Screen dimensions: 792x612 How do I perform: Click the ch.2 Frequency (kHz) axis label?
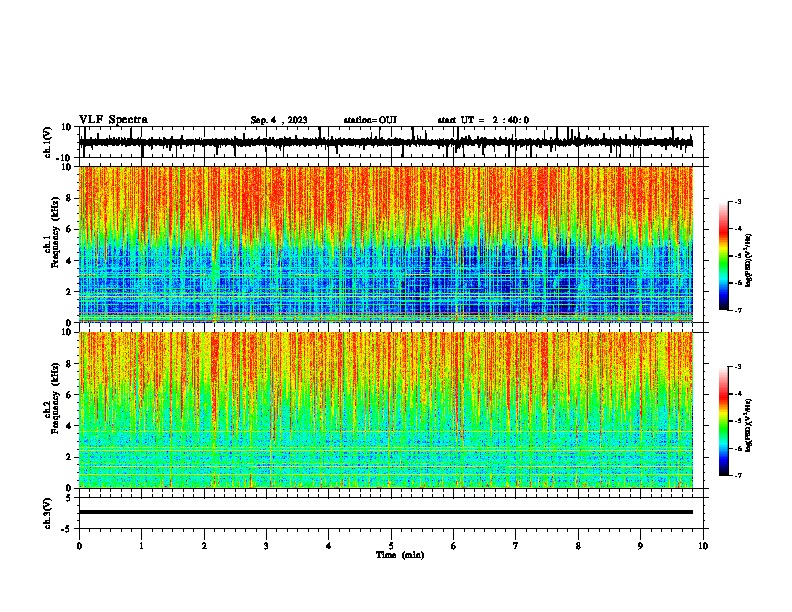pos(51,398)
